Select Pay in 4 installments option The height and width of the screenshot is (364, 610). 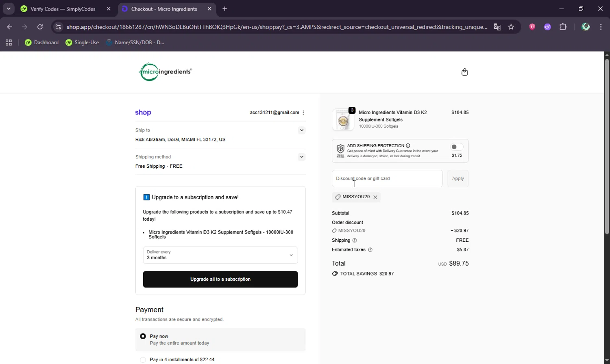143,360
